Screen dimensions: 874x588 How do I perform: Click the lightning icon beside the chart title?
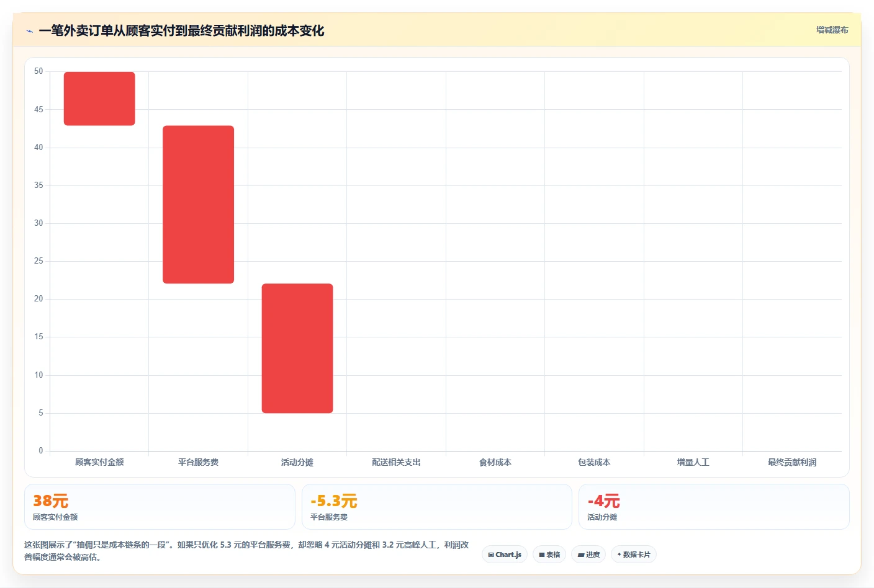[29, 31]
